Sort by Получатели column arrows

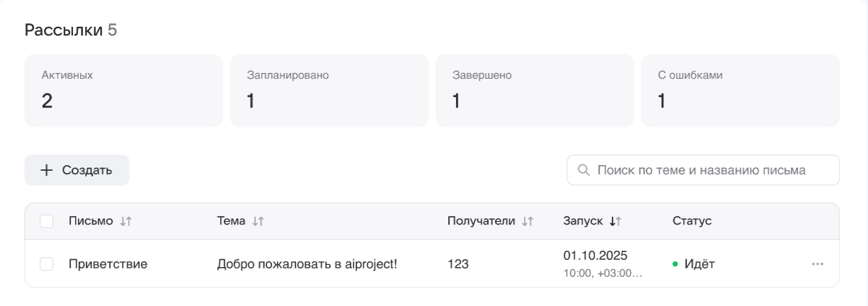click(x=527, y=222)
